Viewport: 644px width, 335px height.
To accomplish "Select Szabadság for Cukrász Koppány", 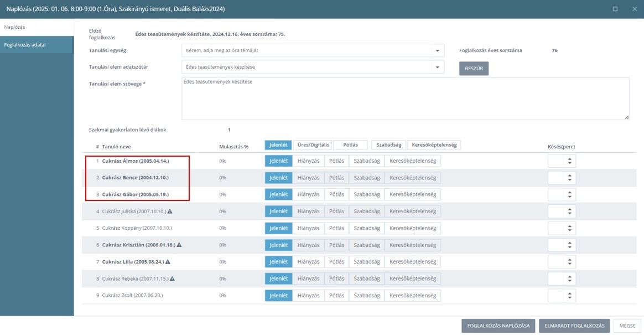I will pos(367,228).
